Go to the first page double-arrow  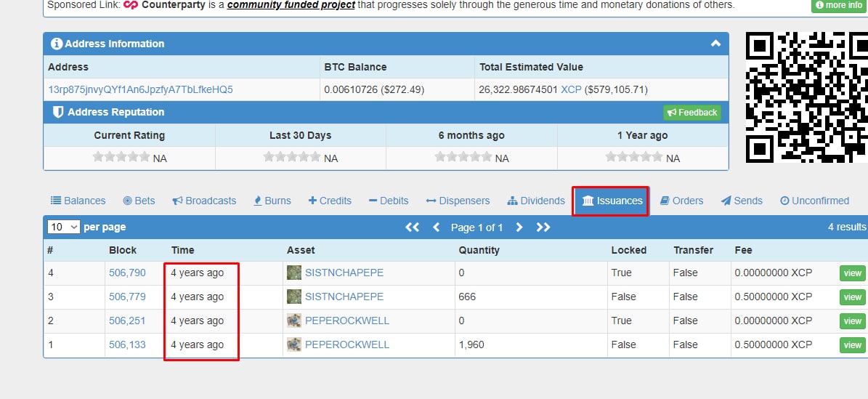click(x=412, y=227)
